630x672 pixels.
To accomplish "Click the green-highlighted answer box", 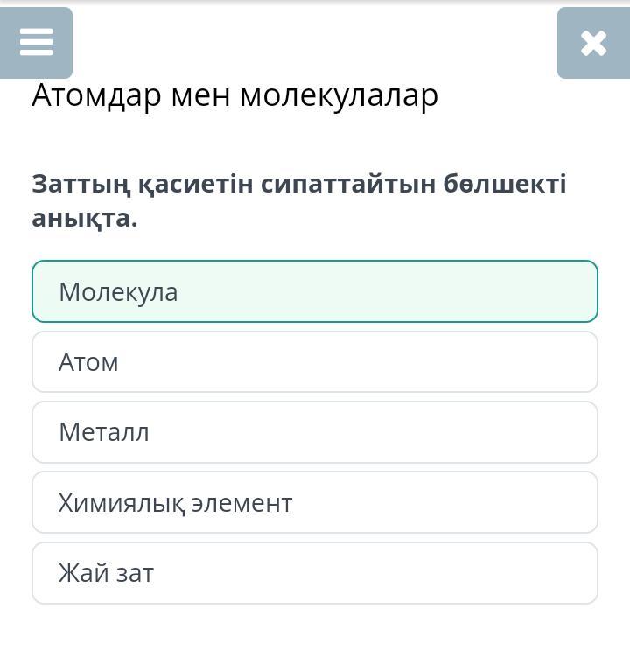I will (315, 291).
